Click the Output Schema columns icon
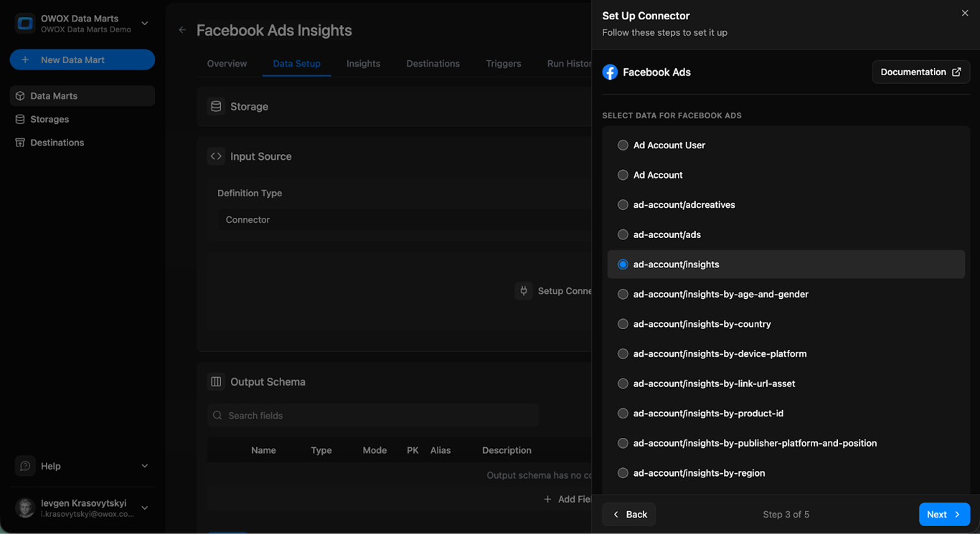 click(x=216, y=381)
